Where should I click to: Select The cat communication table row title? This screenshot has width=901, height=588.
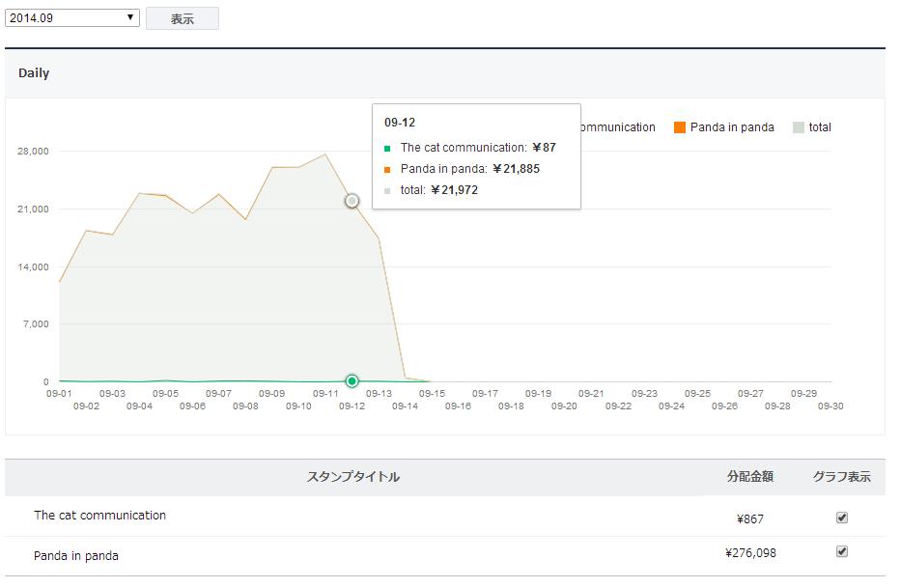pos(99,516)
